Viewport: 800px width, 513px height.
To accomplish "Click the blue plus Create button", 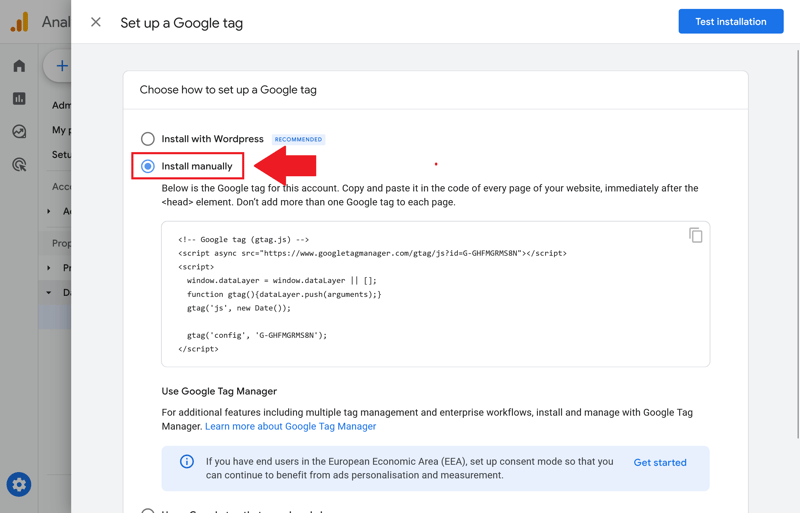I will pos(61,66).
